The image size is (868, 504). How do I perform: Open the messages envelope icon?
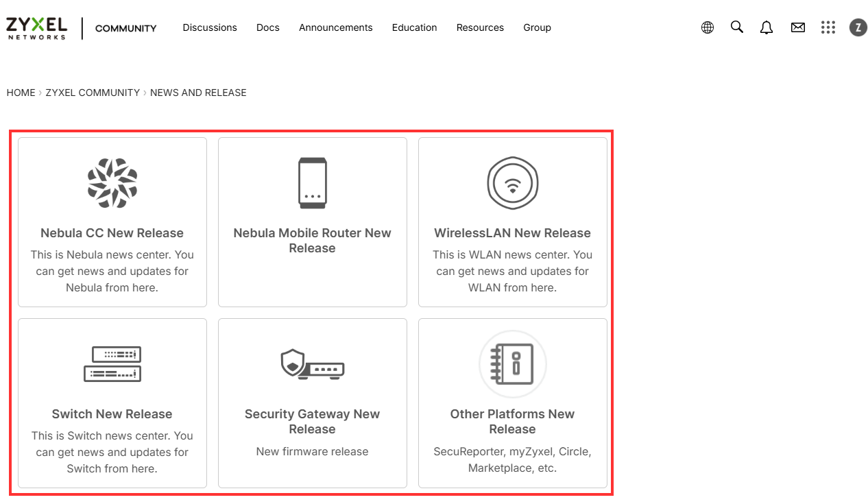tap(797, 27)
